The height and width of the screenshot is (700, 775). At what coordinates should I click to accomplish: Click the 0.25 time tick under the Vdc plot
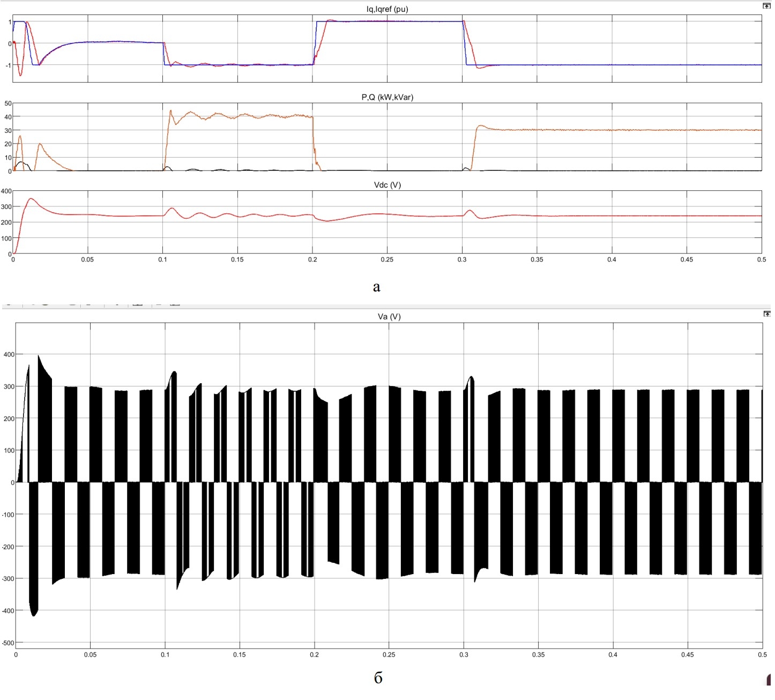[x=386, y=259]
